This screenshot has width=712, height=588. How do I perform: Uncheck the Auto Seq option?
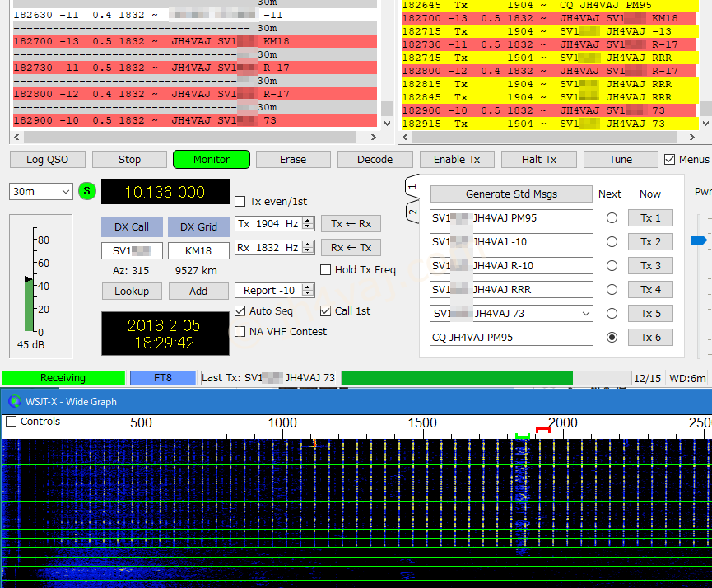(240, 310)
